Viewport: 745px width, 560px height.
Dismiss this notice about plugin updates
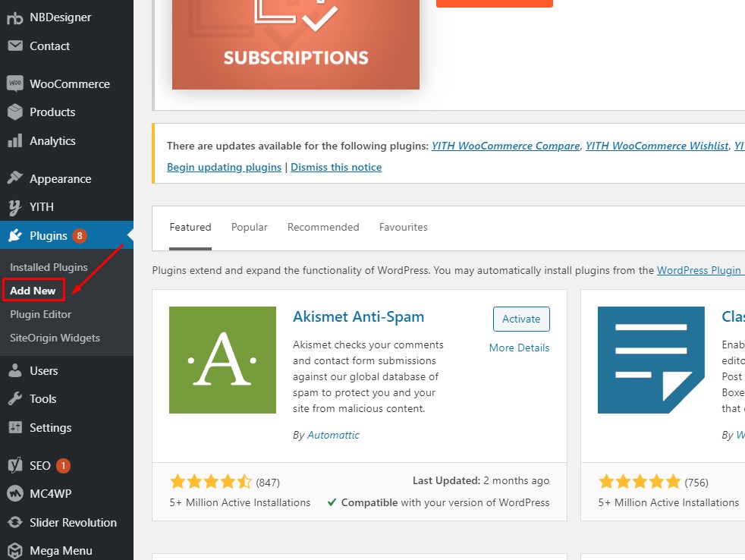coord(336,167)
